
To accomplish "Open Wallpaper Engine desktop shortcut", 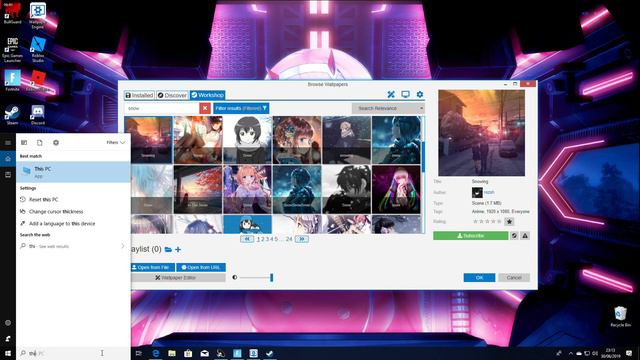I will 38,16.
